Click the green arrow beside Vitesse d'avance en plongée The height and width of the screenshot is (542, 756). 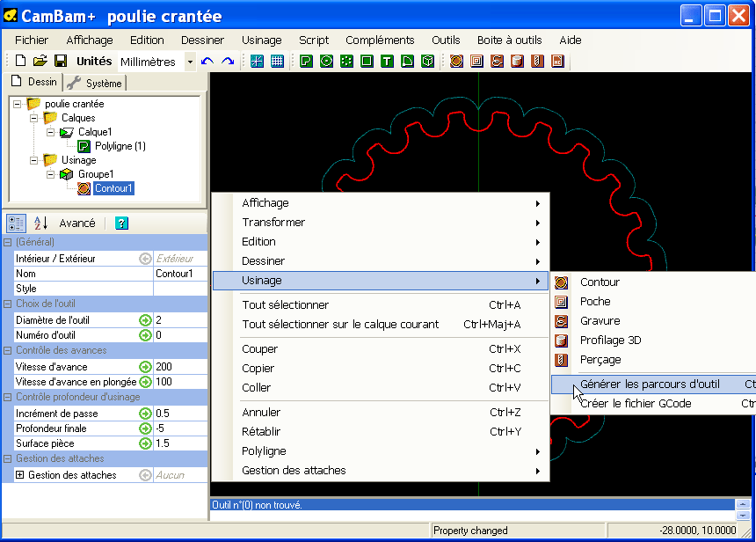[x=145, y=382]
